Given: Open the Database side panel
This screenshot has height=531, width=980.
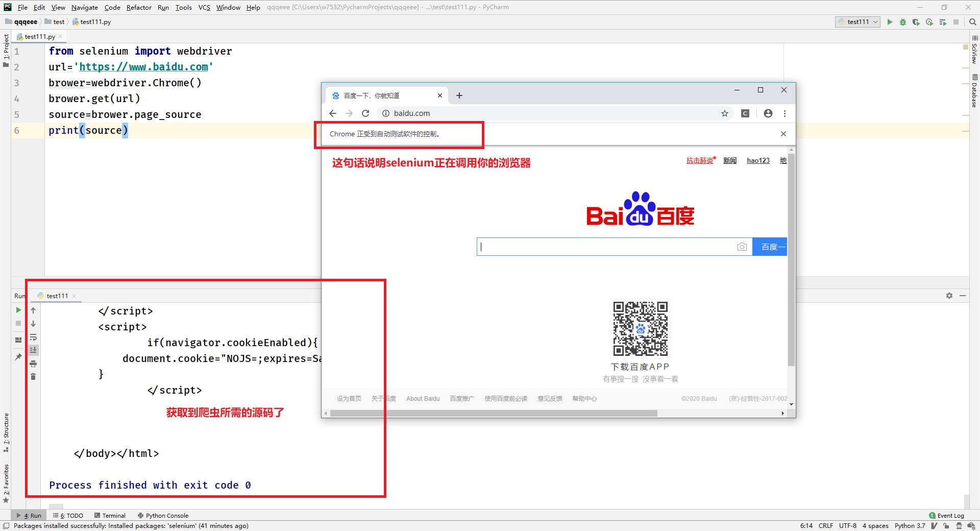Looking at the screenshot, I should coord(974,91).
